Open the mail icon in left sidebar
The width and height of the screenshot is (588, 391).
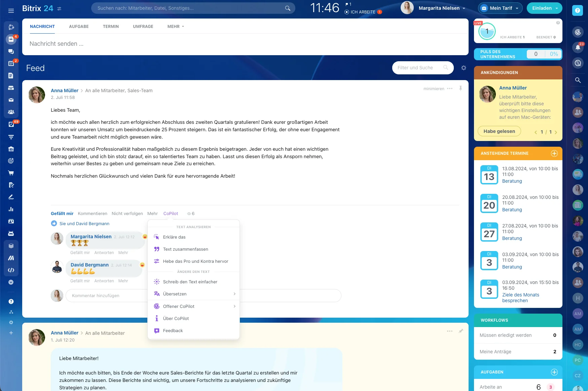point(11,100)
